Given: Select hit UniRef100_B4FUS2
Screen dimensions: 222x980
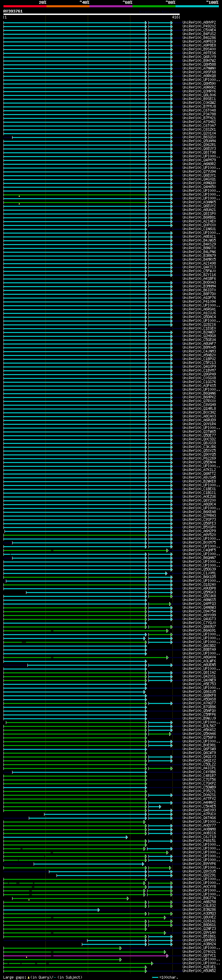Looking at the screenshot, I should coord(199,34).
